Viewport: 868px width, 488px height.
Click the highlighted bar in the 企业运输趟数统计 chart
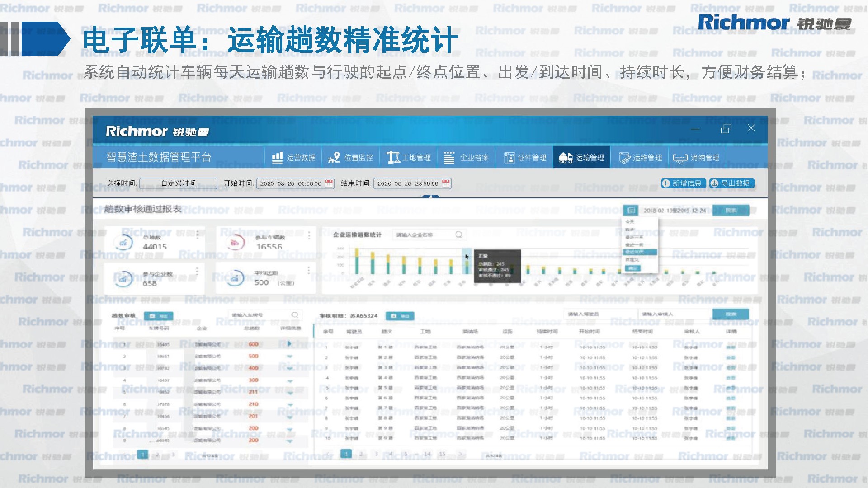(x=466, y=262)
